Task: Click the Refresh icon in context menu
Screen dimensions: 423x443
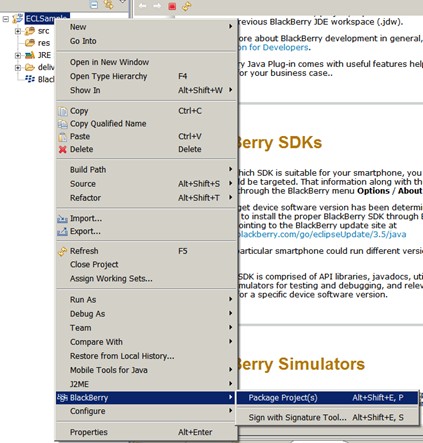Action: coord(62,251)
